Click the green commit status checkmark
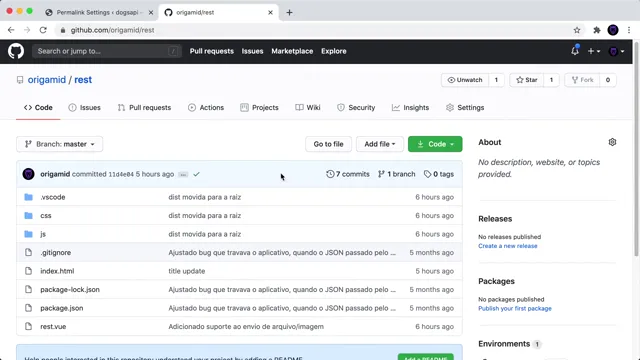The image size is (640, 360). [196, 174]
